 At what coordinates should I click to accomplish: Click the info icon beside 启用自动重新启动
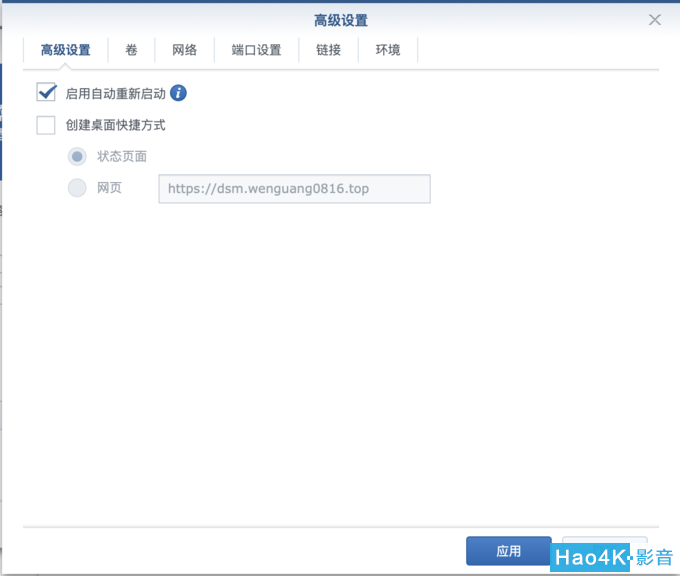tap(178, 93)
